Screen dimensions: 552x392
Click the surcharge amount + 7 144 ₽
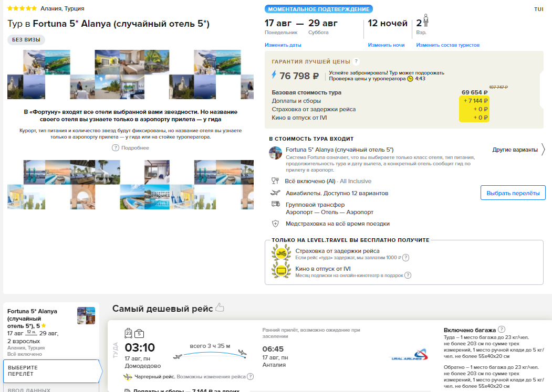tap(476, 101)
